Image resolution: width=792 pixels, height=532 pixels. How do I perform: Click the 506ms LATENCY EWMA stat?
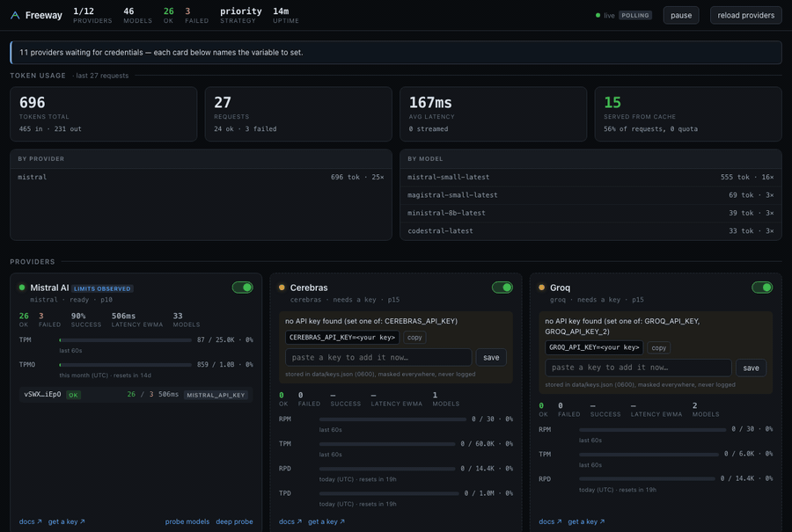[x=137, y=320]
